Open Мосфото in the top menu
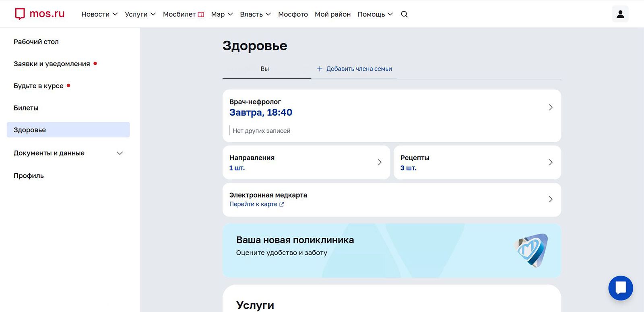The height and width of the screenshot is (312, 644). click(293, 14)
